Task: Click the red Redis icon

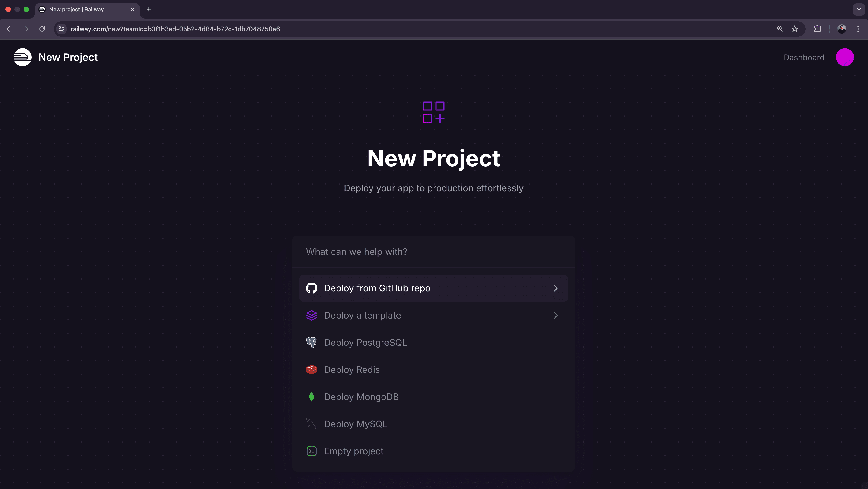Action: click(311, 370)
